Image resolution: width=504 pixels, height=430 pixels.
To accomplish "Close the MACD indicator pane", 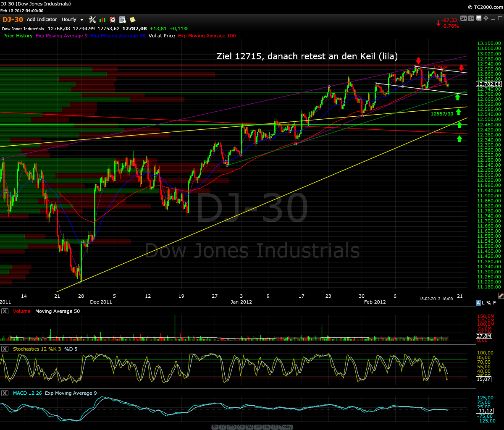I will [5, 393].
